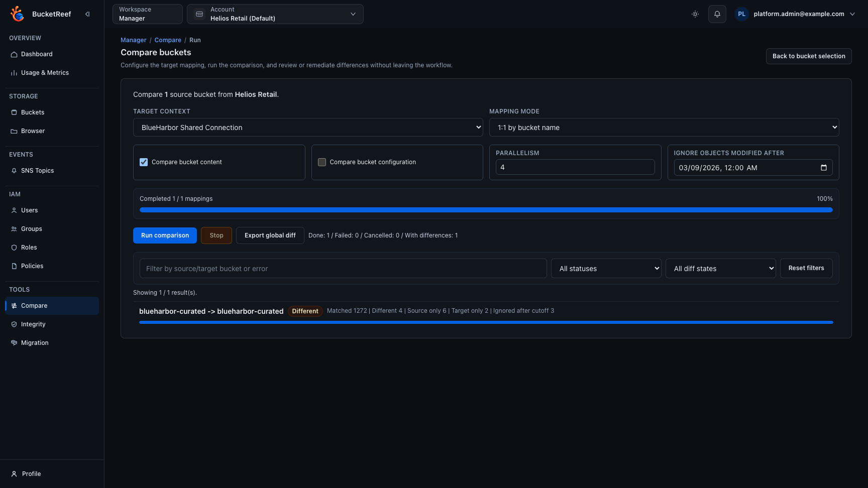Click the Roles shield icon
Viewport: 868px width, 488px height.
14,248
